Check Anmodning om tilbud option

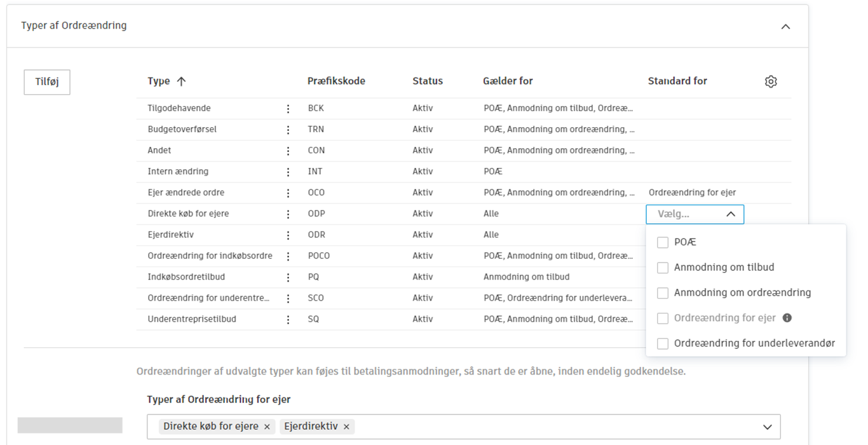click(x=663, y=268)
